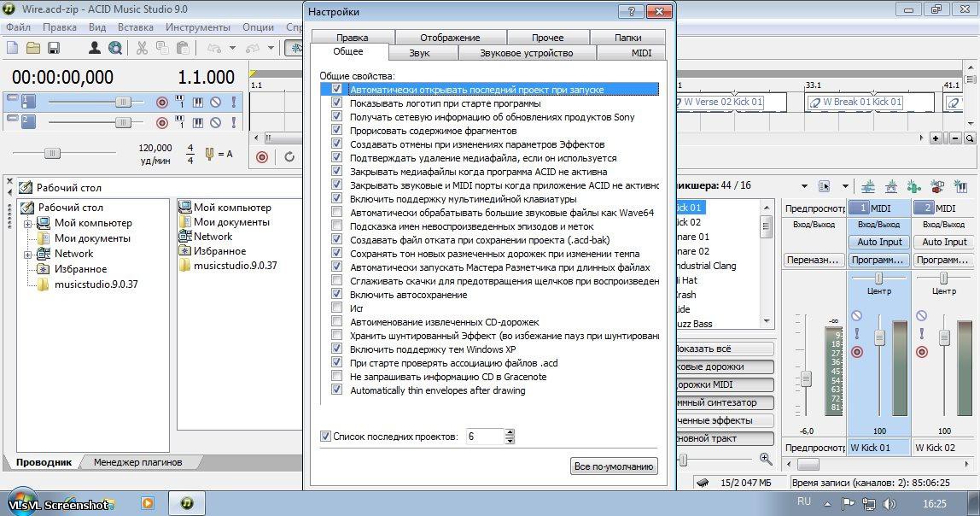Image resolution: width=980 pixels, height=516 pixels.
Task: Toggle Windows XP theme support checkbox
Action: coord(337,349)
